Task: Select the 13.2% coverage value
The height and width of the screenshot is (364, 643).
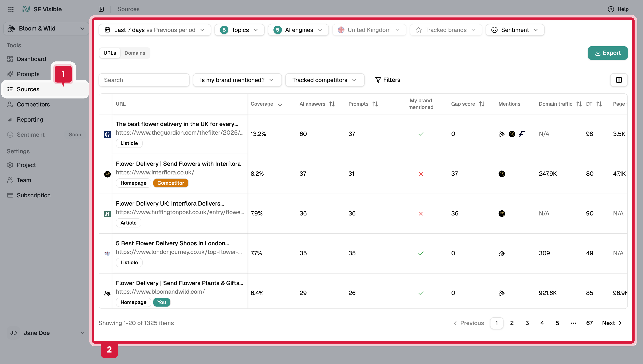Action: pos(258,134)
